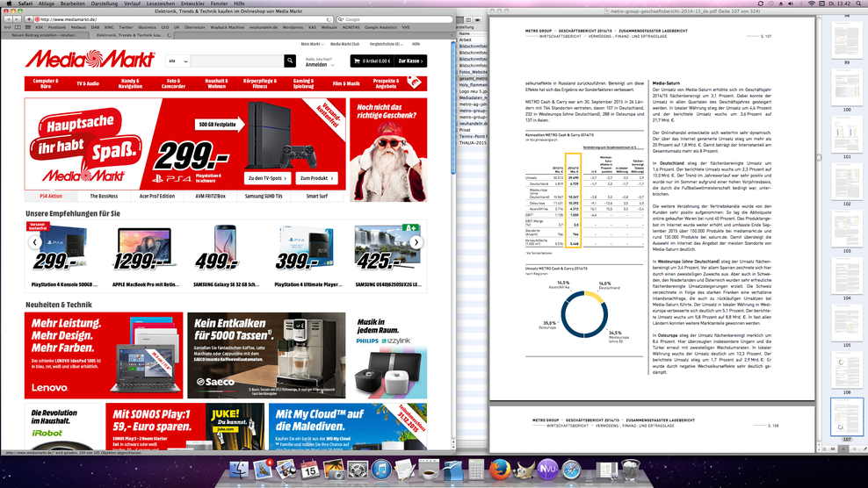Select the TV & Audio navigation category
Screen dimensions: 868x488
point(88,83)
